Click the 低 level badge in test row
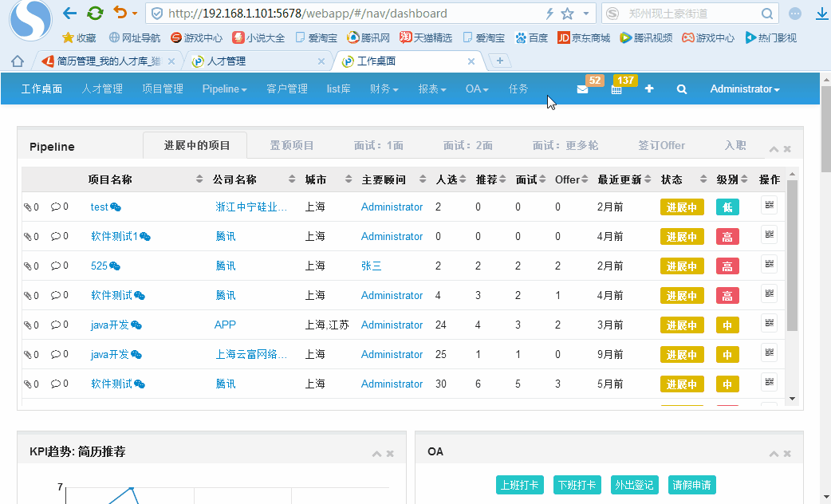831x504 pixels. coord(727,207)
